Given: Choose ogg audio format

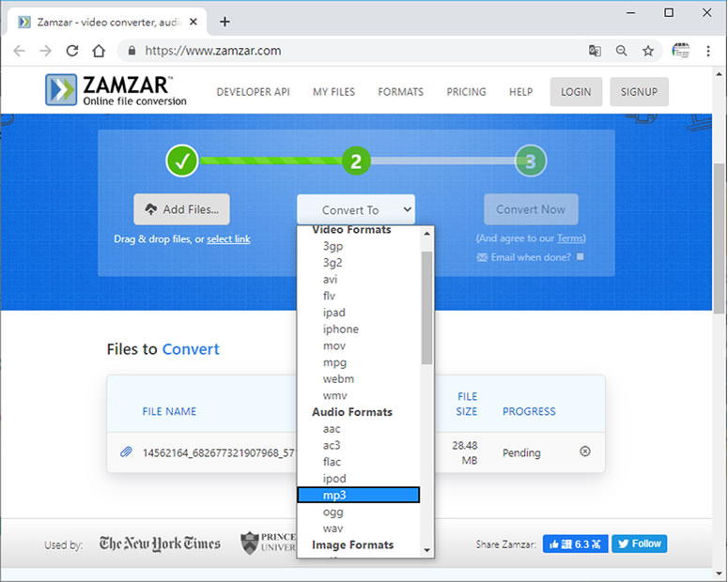Looking at the screenshot, I should (x=359, y=512).
